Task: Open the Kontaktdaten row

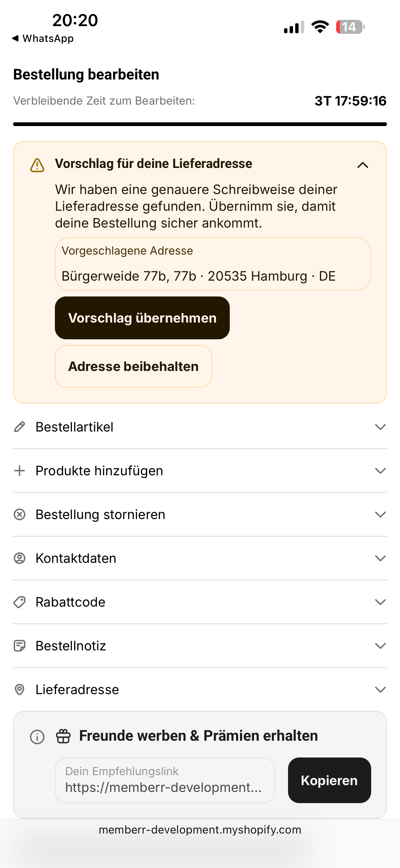Action: point(200,558)
